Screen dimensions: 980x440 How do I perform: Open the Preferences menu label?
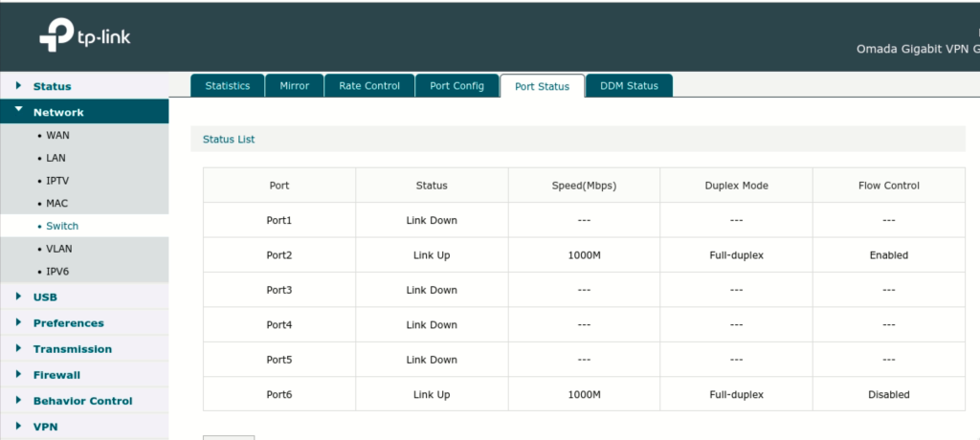pyautogui.click(x=69, y=323)
